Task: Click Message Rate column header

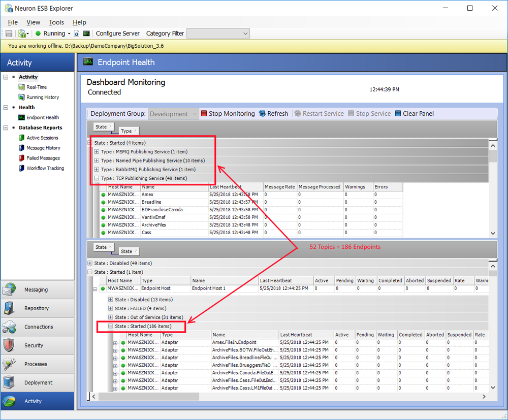Action: tap(280, 187)
